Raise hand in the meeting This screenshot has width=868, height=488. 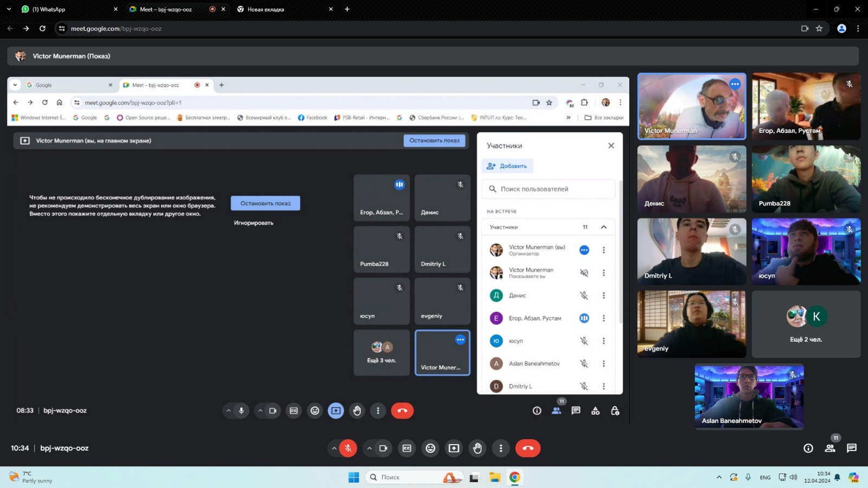[x=477, y=448]
